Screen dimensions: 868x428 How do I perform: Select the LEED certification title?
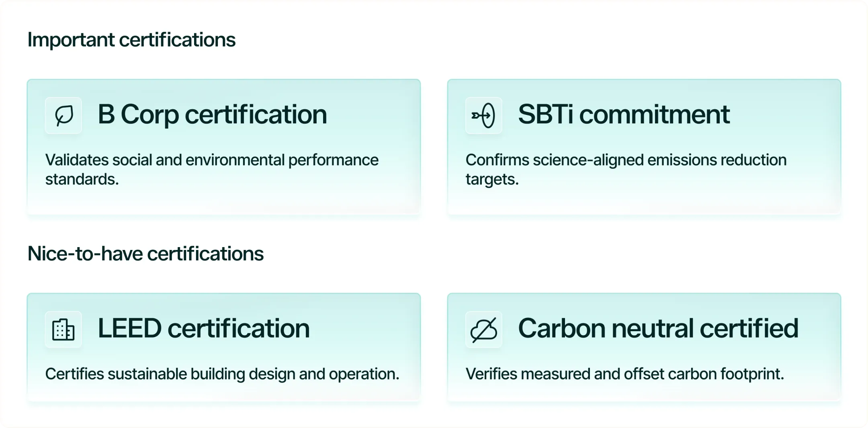tap(204, 328)
